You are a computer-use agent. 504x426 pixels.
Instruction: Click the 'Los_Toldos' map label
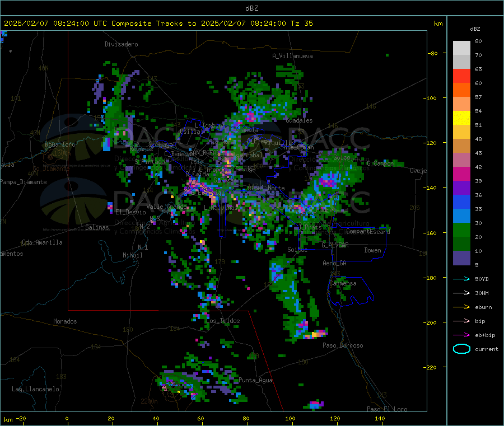(x=223, y=321)
